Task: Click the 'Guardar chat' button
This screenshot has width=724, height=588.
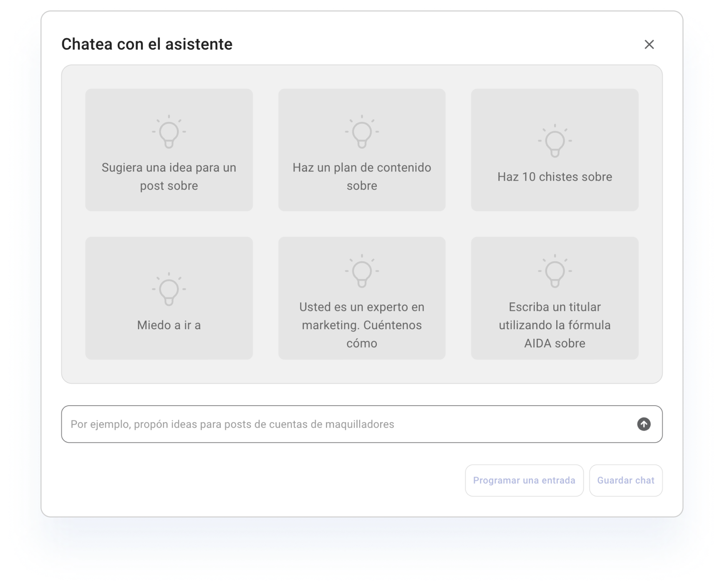Action: click(626, 480)
